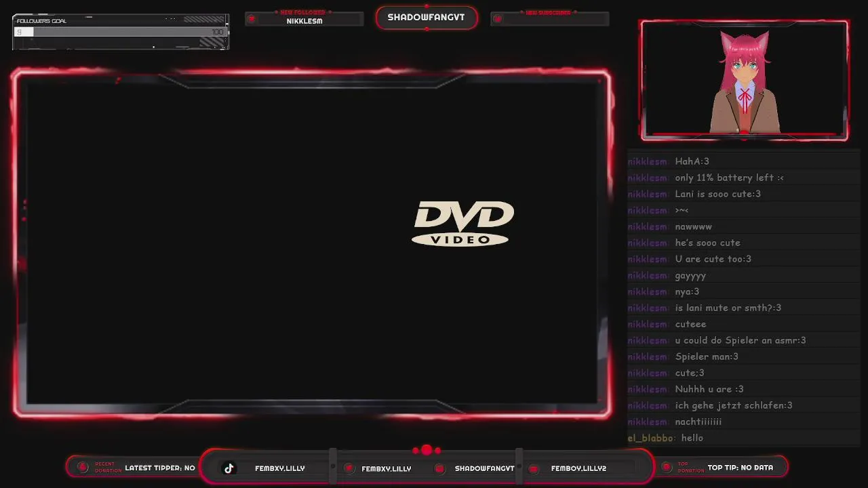The height and width of the screenshot is (488, 868).
Task: Click the chat message 'nawwww'
Action: pos(693,226)
